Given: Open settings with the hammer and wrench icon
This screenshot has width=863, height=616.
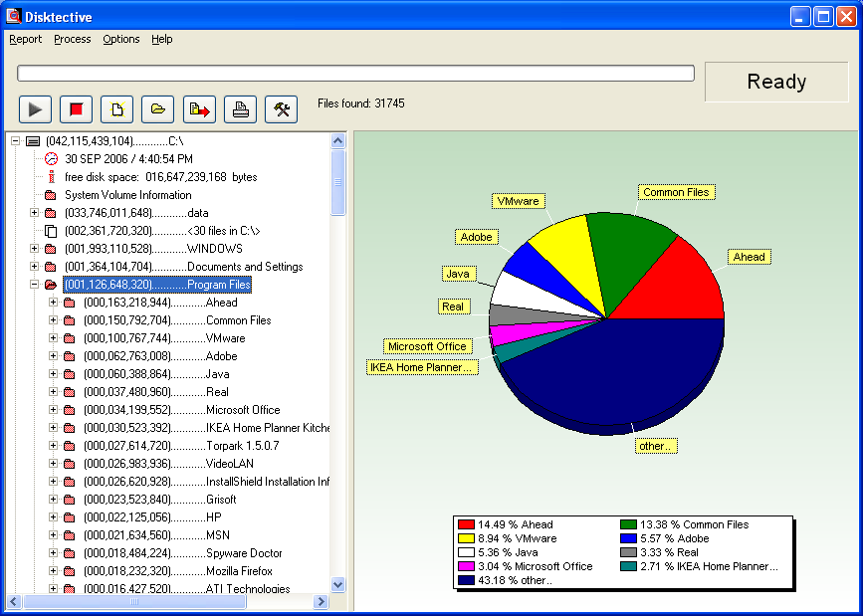Looking at the screenshot, I should [x=282, y=109].
